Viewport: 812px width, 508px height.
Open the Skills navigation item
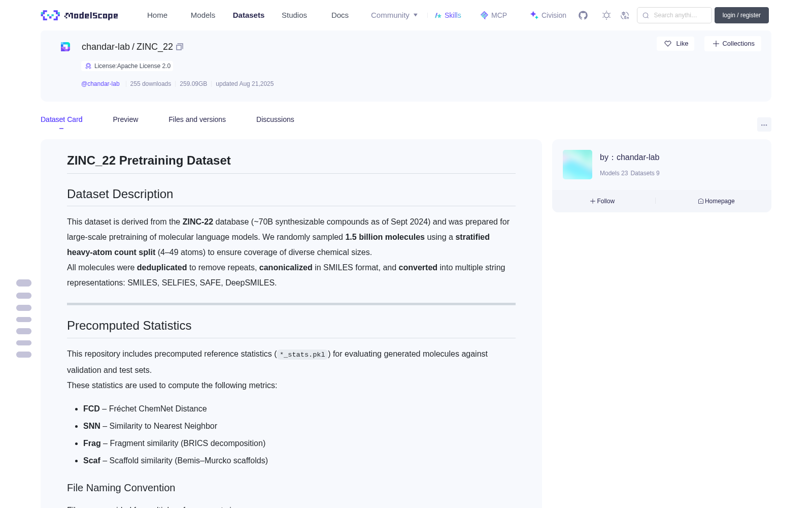tap(448, 15)
